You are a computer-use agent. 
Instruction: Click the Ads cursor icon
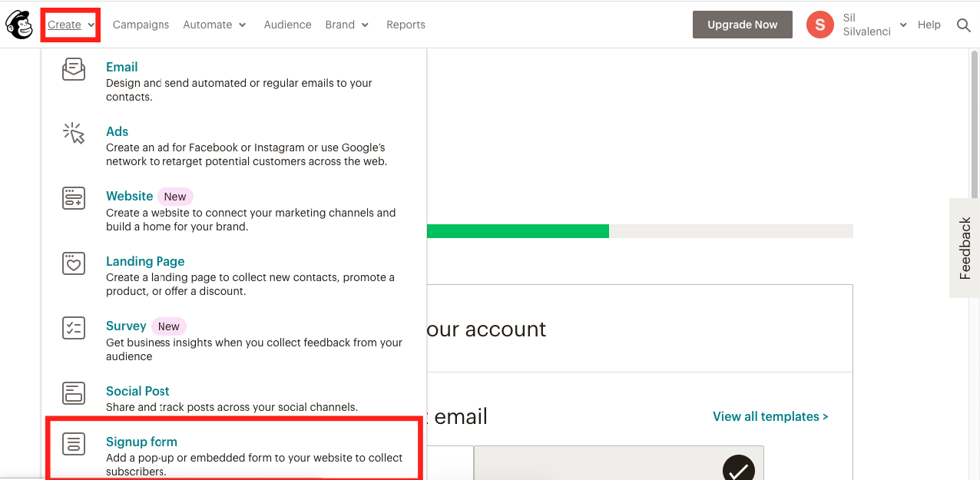(74, 134)
